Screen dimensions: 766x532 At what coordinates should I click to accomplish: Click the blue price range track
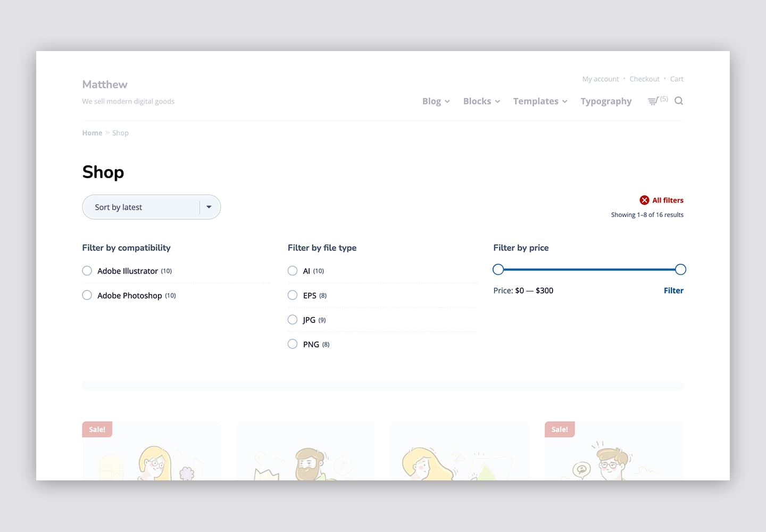coord(589,270)
